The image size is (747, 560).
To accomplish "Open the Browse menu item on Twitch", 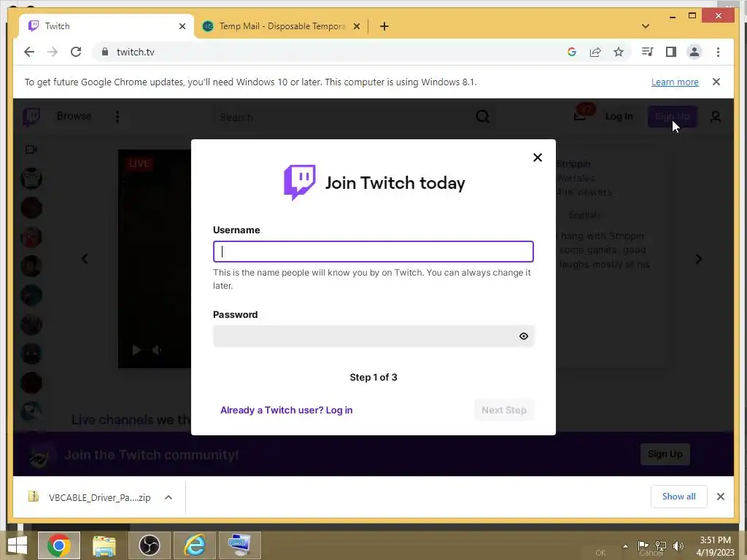I will pyautogui.click(x=74, y=116).
